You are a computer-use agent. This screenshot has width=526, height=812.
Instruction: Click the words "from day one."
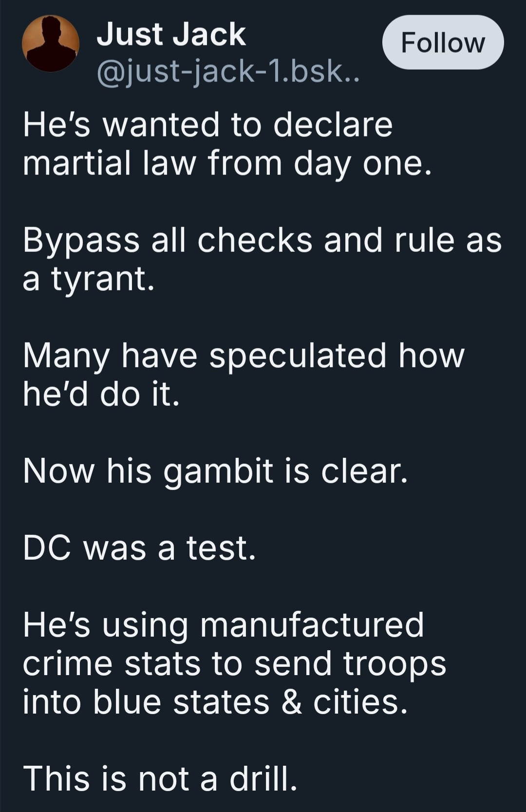pos(320,164)
